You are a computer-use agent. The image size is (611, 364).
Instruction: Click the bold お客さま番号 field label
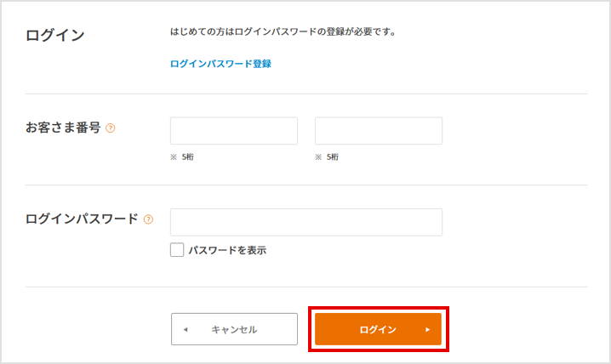click(64, 128)
